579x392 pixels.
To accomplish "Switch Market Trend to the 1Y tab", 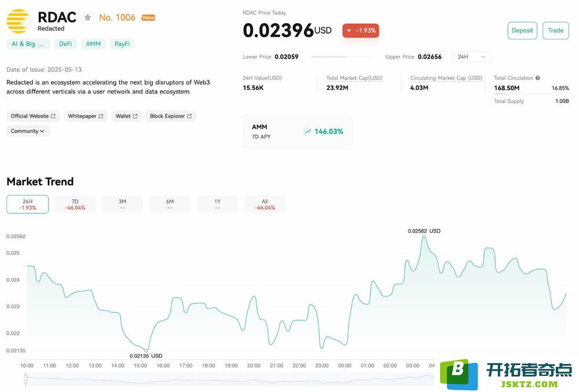I will [x=218, y=204].
